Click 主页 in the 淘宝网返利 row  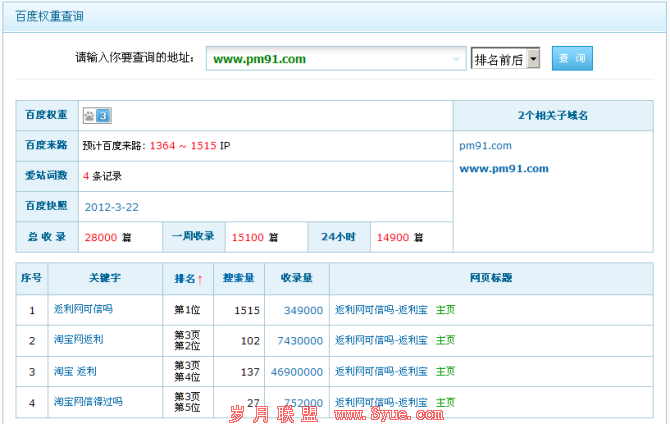[x=445, y=340]
